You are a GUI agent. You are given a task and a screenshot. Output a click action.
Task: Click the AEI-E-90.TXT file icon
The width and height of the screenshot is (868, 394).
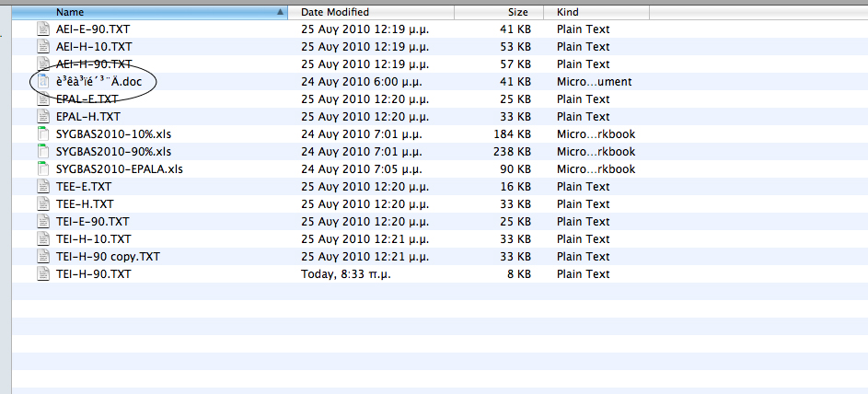43,29
